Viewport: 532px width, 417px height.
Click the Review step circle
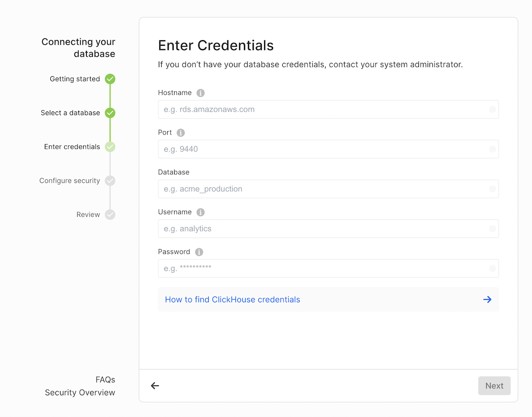tap(110, 215)
